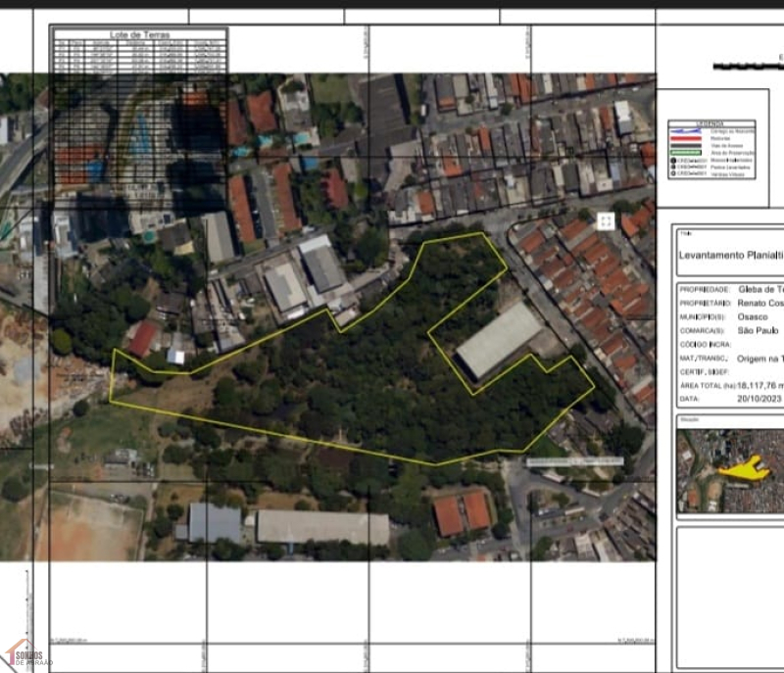Screen dimensions: 784x673
Task: Click the large gray warehouse roof inside the plot
Action: click(498, 340)
